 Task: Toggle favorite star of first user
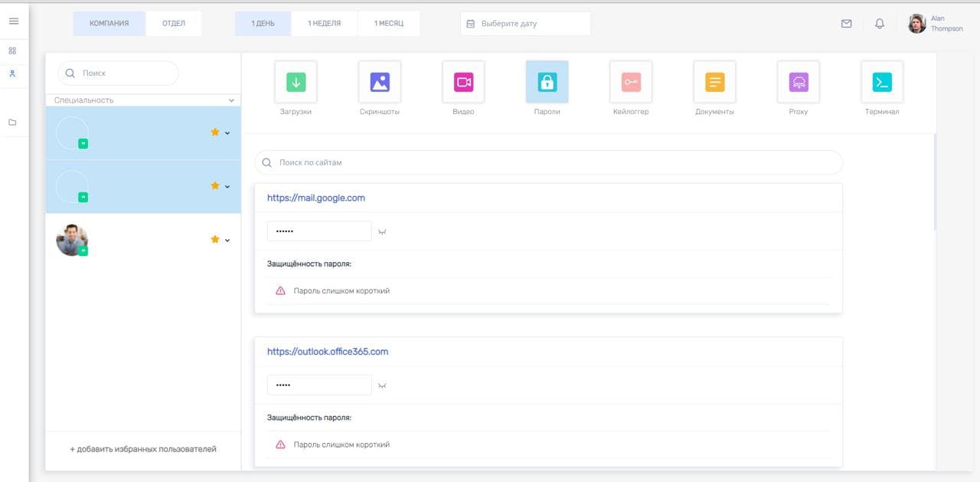coord(215,132)
